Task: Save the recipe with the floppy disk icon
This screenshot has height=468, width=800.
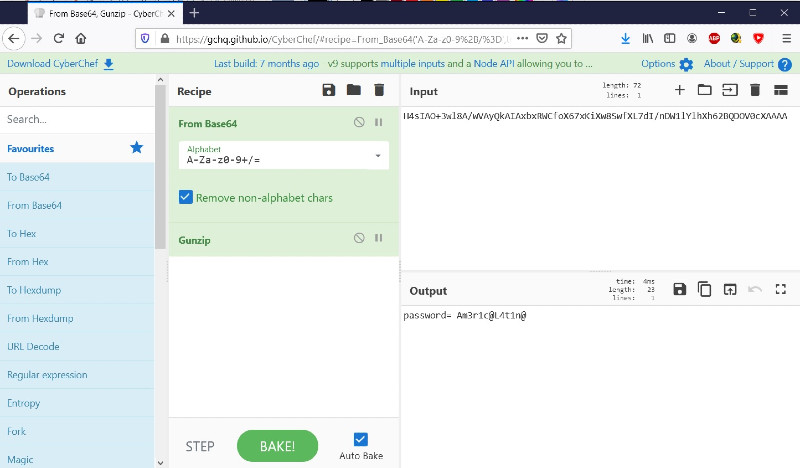Action: [x=329, y=90]
